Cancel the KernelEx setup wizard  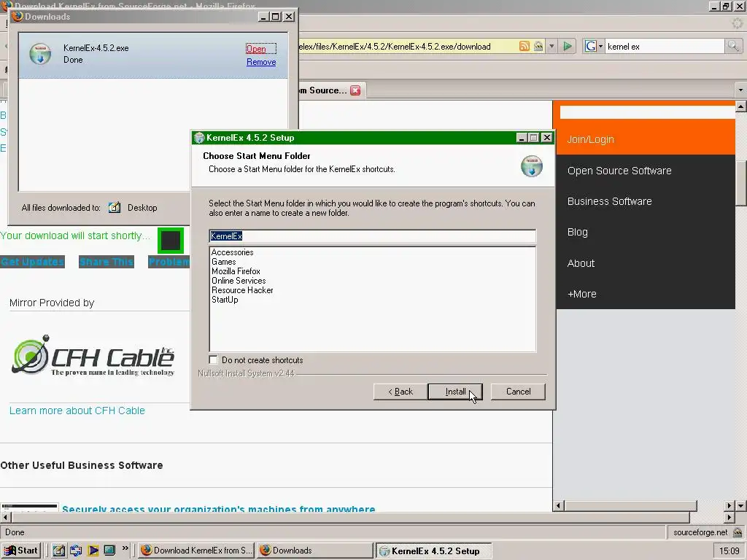(x=518, y=392)
